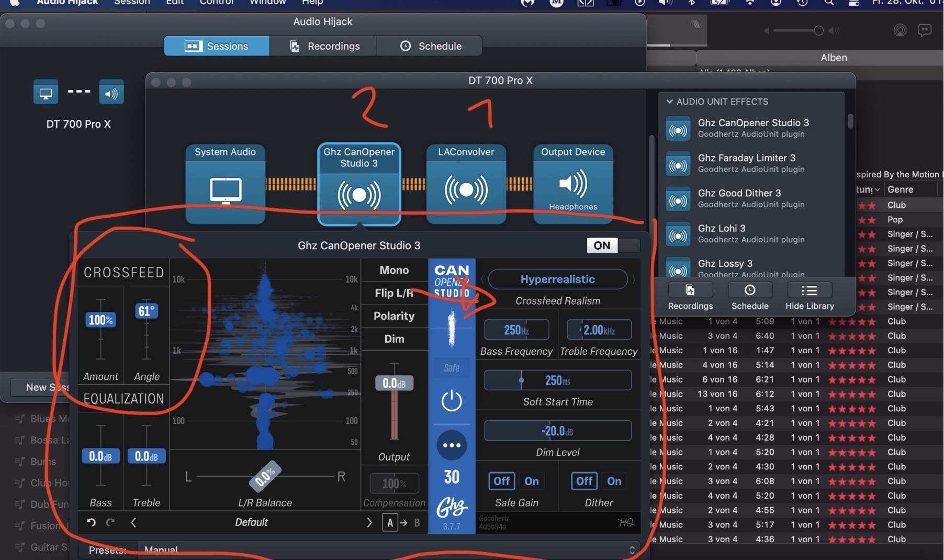Image resolution: width=944 pixels, height=560 pixels.
Task: Click the Ghz Faraday Limiter 3 plugin icon
Action: click(678, 164)
